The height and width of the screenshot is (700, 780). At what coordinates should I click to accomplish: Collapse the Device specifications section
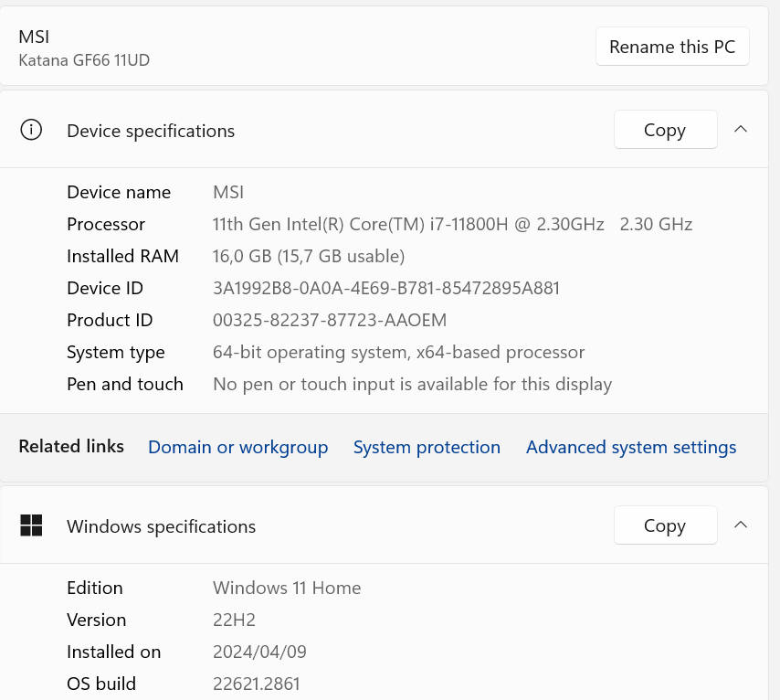(741, 129)
